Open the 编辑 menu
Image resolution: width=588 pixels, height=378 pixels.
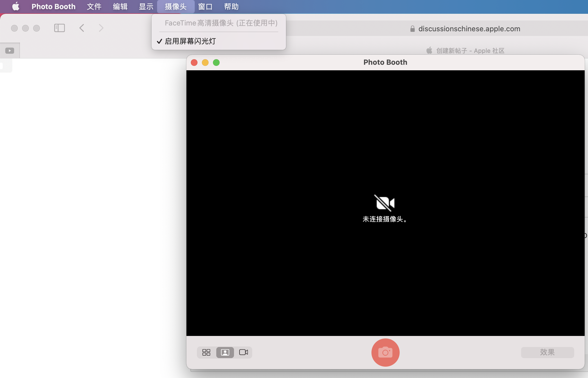coord(120,6)
